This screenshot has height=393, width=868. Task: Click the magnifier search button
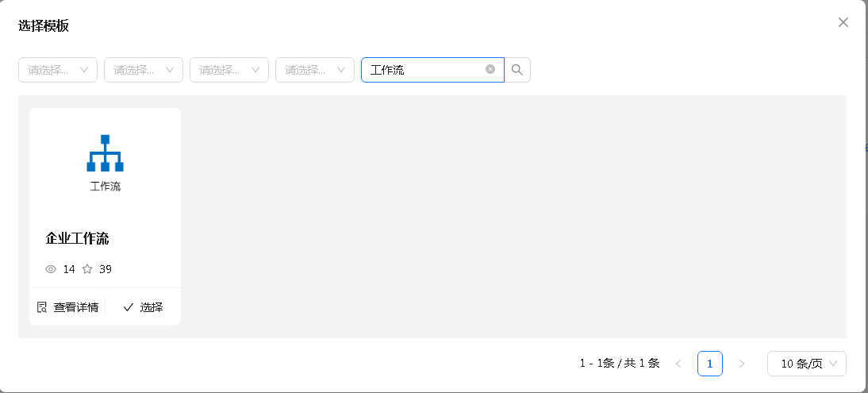pyautogui.click(x=517, y=70)
